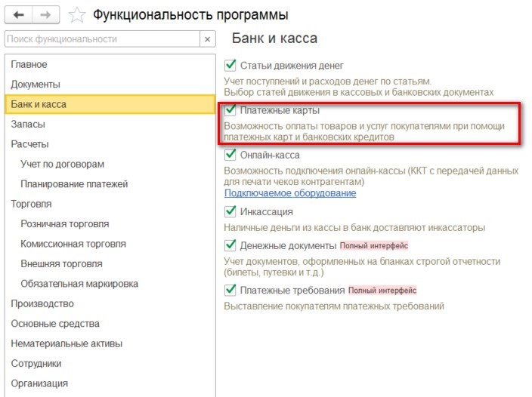532x397 pixels.
Task: Open the 'Расчеты' section
Action: pyautogui.click(x=110, y=144)
